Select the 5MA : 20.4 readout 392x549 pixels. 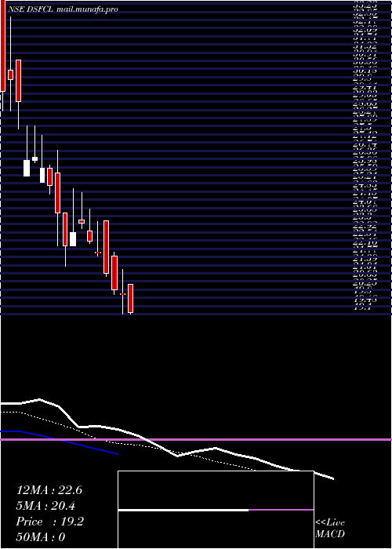[x=45, y=506]
